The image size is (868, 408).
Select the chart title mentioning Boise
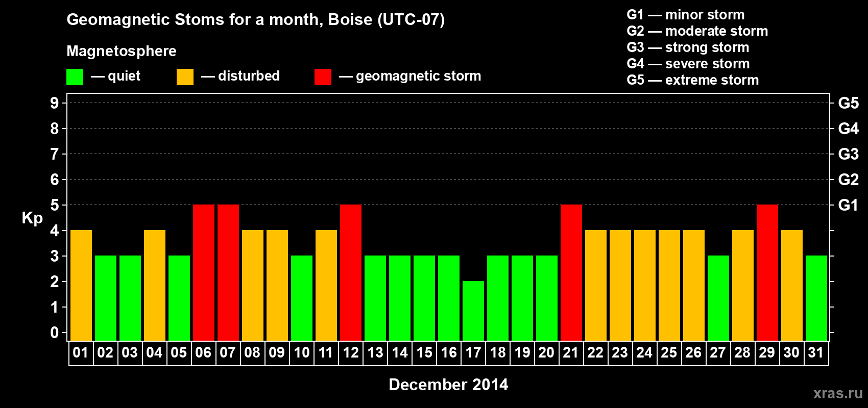click(x=256, y=20)
